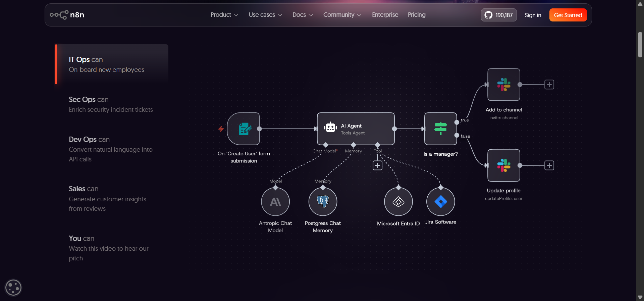Expand the Use cases menu chevron
This screenshot has height=301, width=644.
pyautogui.click(x=280, y=15)
